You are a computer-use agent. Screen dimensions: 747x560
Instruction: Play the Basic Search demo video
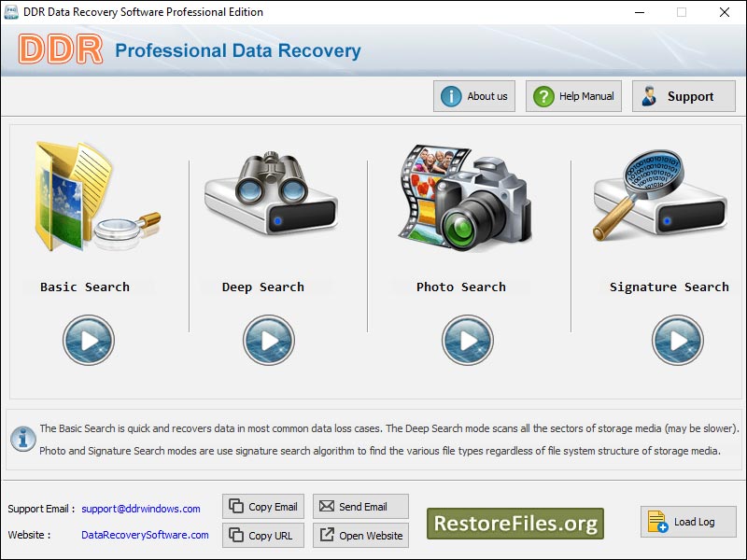point(89,340)
